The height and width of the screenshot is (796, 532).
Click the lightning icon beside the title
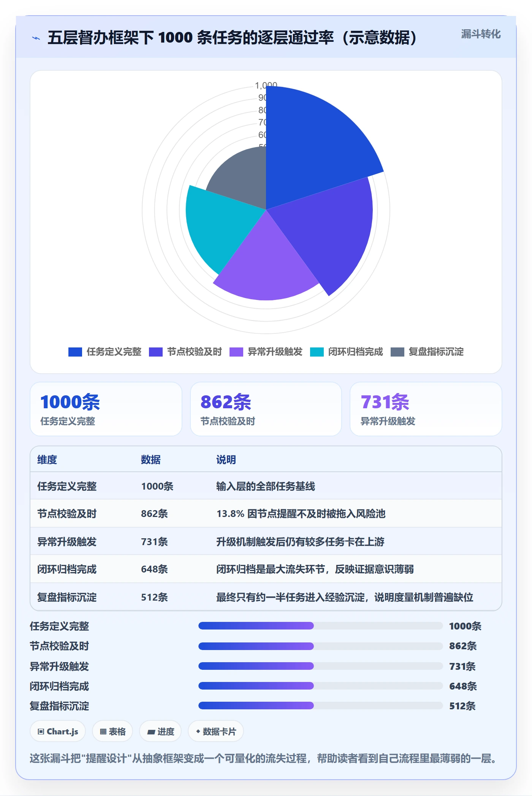[36, 38]
